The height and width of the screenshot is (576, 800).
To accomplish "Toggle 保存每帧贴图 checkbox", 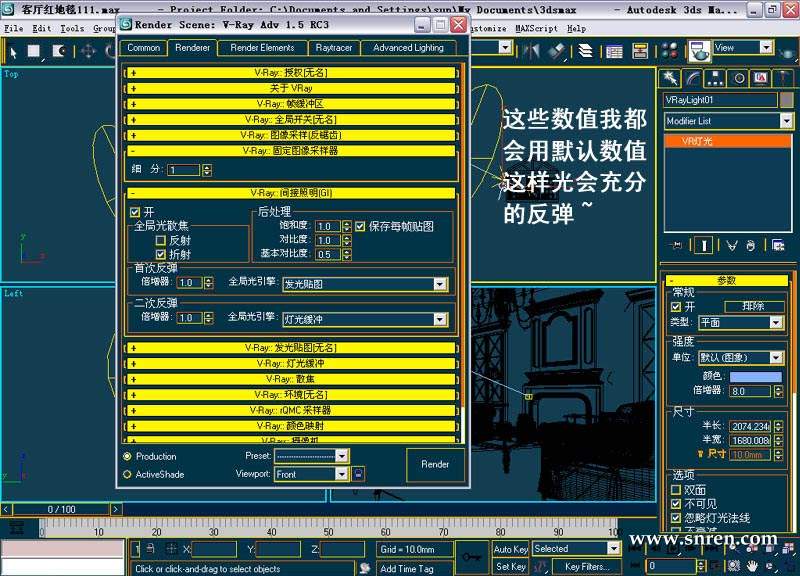I will (360, 226).
